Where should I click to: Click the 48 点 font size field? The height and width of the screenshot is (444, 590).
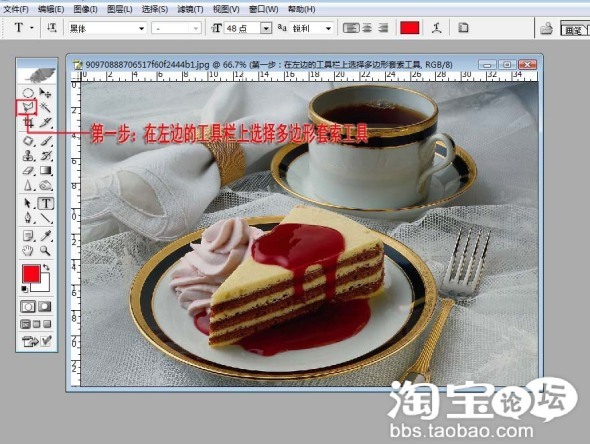[x=243, y=28]
